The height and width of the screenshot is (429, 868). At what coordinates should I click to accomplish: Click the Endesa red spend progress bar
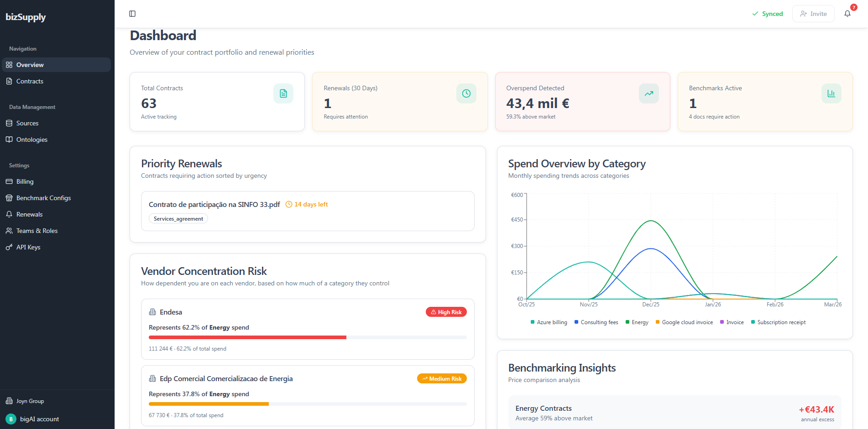(x=247, y=337)
